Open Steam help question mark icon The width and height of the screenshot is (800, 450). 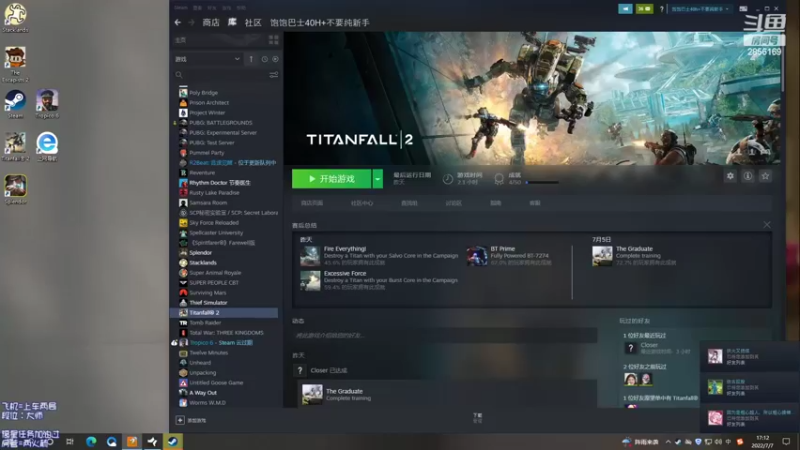coord(662,9)
